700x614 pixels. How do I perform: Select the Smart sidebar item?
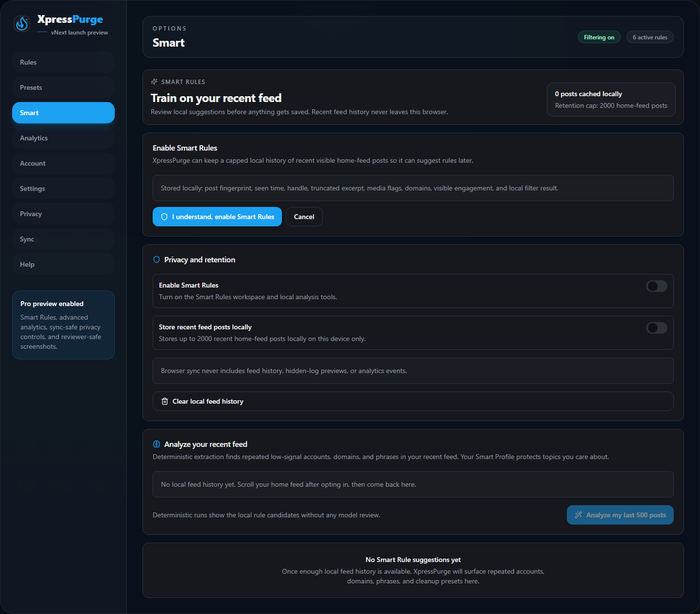tap(63, 113)
